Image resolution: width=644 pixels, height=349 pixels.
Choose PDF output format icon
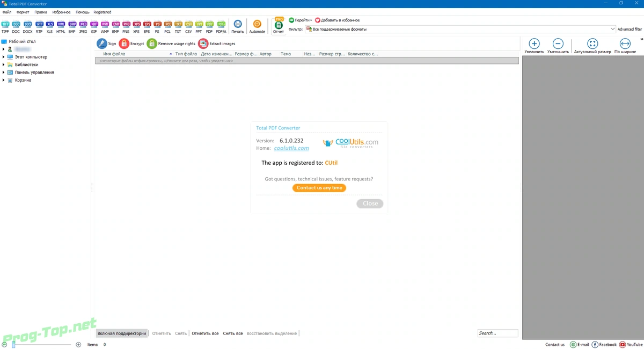(x=209, y=27)
